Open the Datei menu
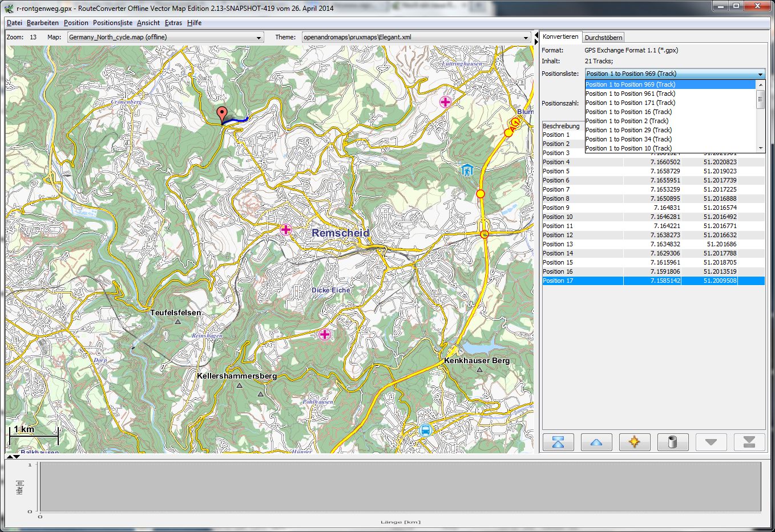The width and height of the screenshot is (775, 532). (x=14, y=23)
